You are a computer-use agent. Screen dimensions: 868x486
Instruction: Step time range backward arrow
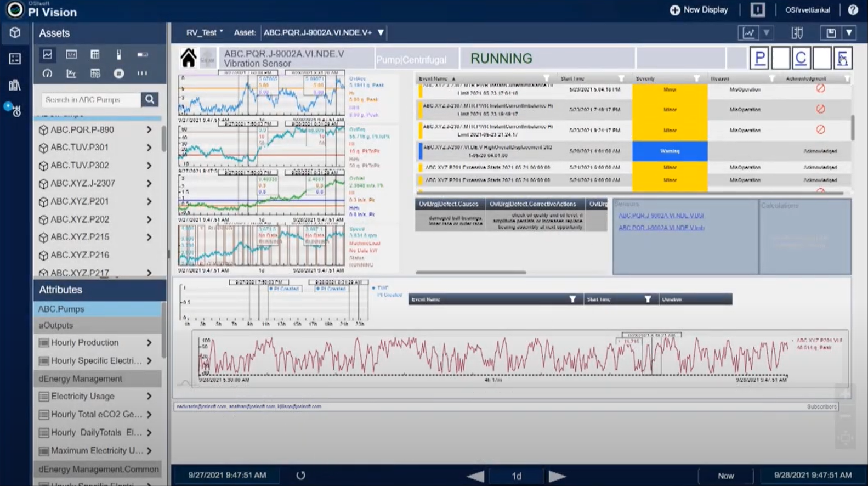(476, 476)
